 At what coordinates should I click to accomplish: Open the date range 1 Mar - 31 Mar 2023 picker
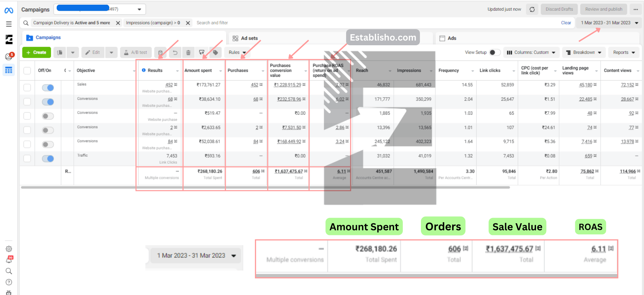[609, 23]
